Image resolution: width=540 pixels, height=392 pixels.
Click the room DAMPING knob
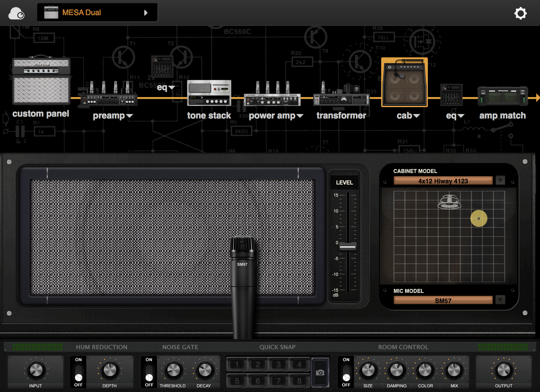(397, 370)
